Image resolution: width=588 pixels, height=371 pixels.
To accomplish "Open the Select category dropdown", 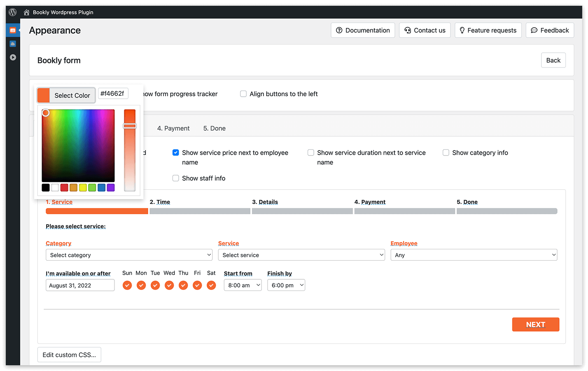I will (x=129, y=255).
